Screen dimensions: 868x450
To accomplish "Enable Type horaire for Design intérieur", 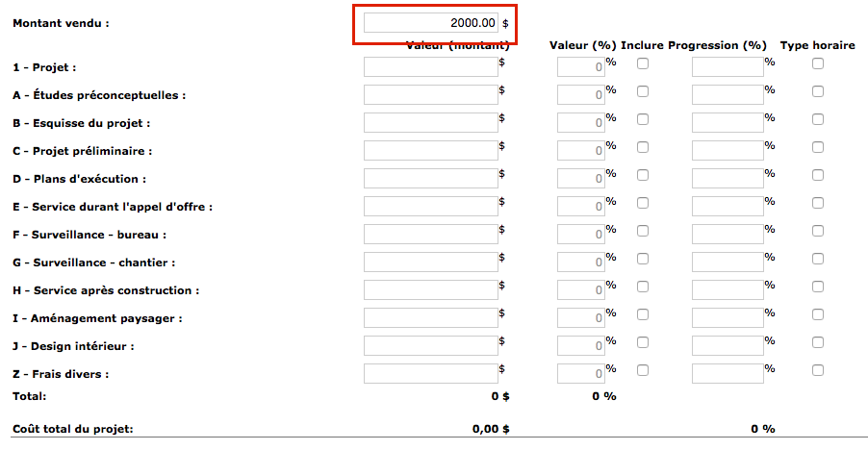I will point(818,342).
